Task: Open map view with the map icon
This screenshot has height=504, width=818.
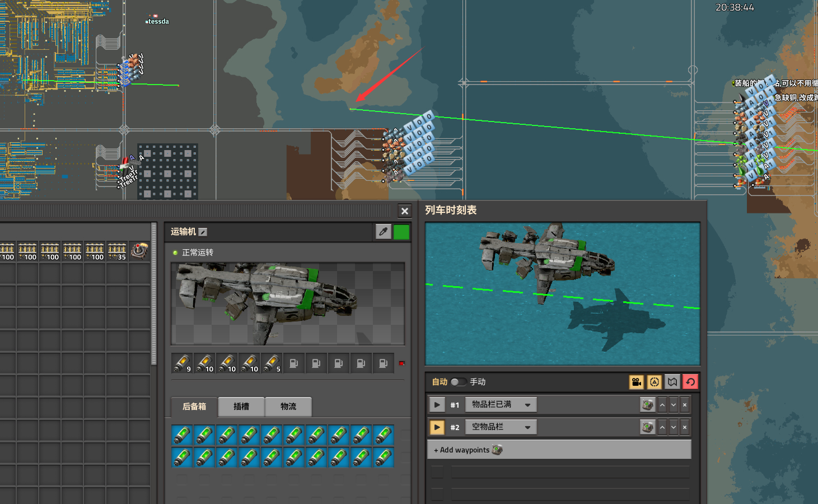Action: [672, 382]
